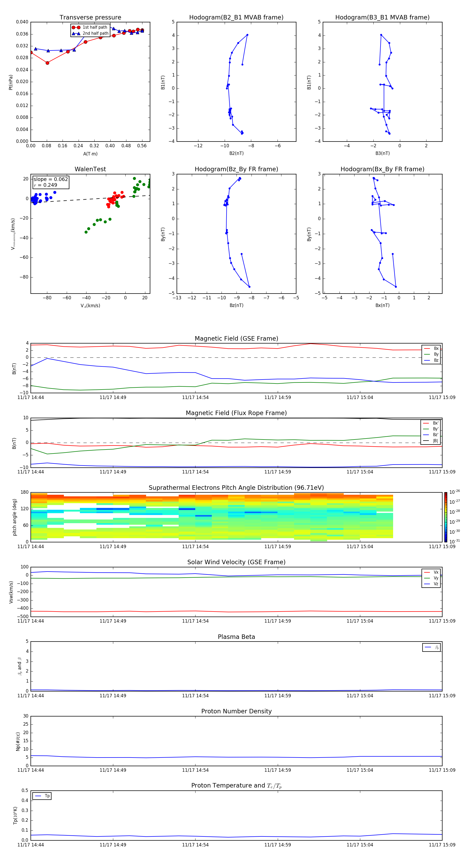
Task: Select "Vy" in the solar wind legend
Action: pyautogui.click(x=431, y=578)
